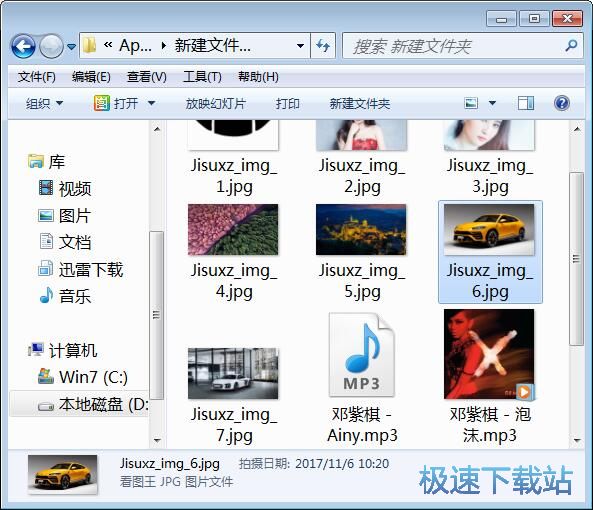
Task: Open the 编辑(E) menu
Action: 91,77
